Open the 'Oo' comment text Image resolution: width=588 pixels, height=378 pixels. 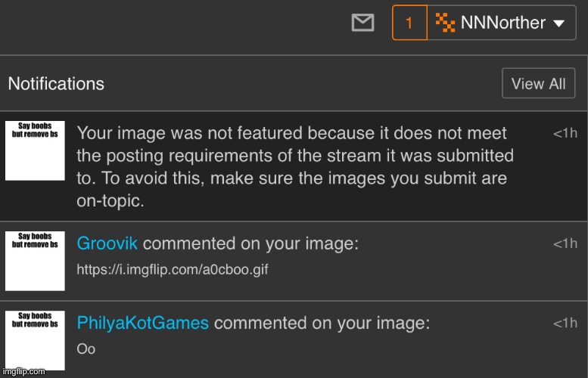(86, 349)
